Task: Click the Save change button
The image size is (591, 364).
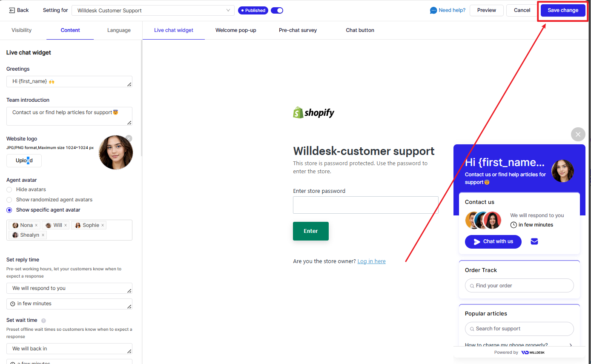Action: (563, 10)
